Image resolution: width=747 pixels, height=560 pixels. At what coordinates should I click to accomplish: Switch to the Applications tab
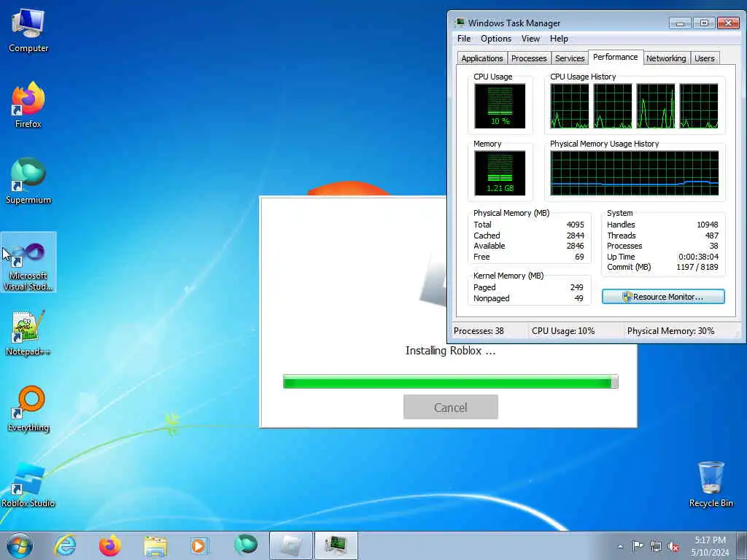[x=481, y=58]
